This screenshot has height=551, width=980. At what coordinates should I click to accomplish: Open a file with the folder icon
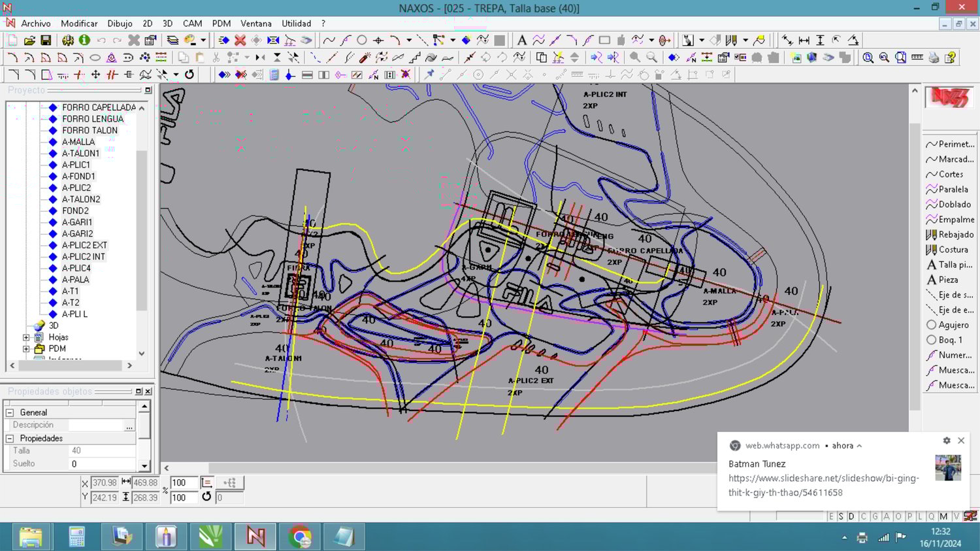[29, 40]
